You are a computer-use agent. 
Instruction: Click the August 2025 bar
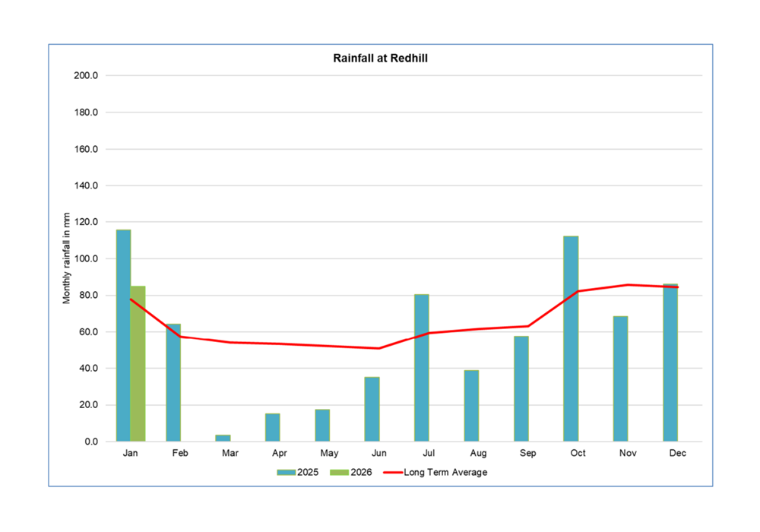click(471, 406)
